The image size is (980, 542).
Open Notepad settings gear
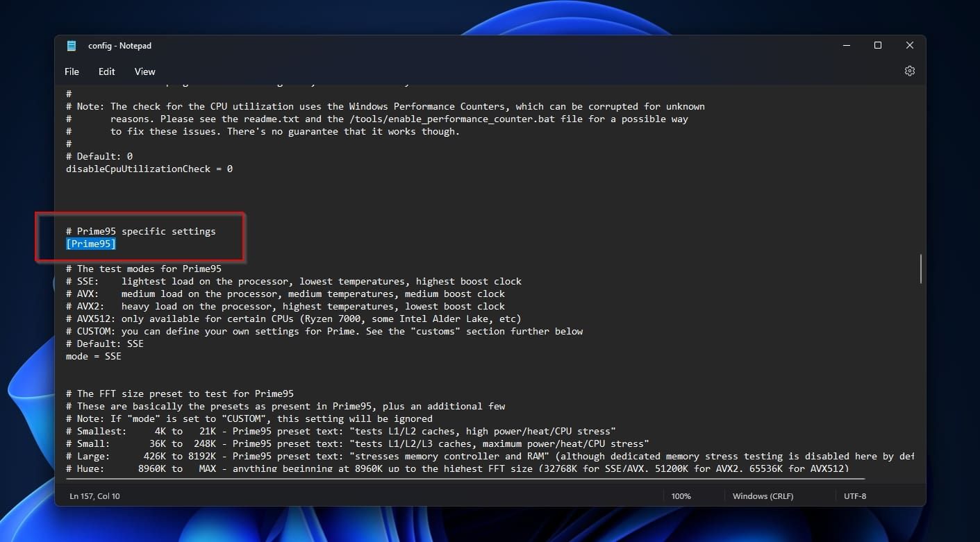coord(910,71)
